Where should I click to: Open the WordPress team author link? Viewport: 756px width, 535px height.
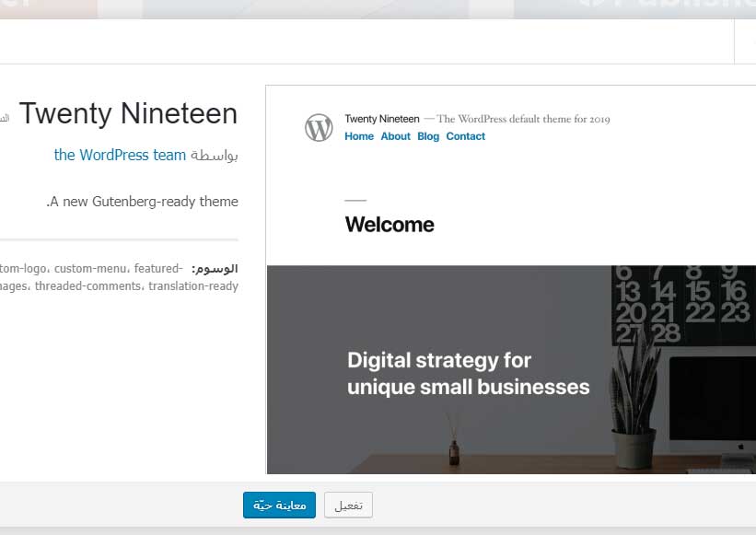(120, 155)
